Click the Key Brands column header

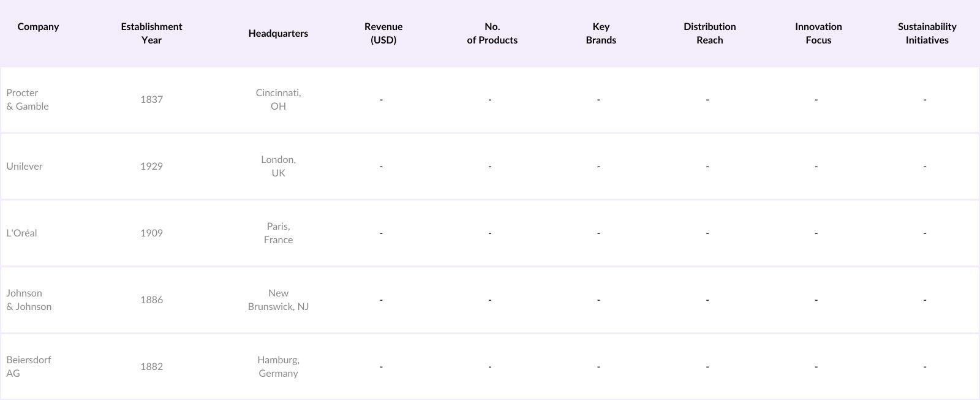click(x=601, y=33)
